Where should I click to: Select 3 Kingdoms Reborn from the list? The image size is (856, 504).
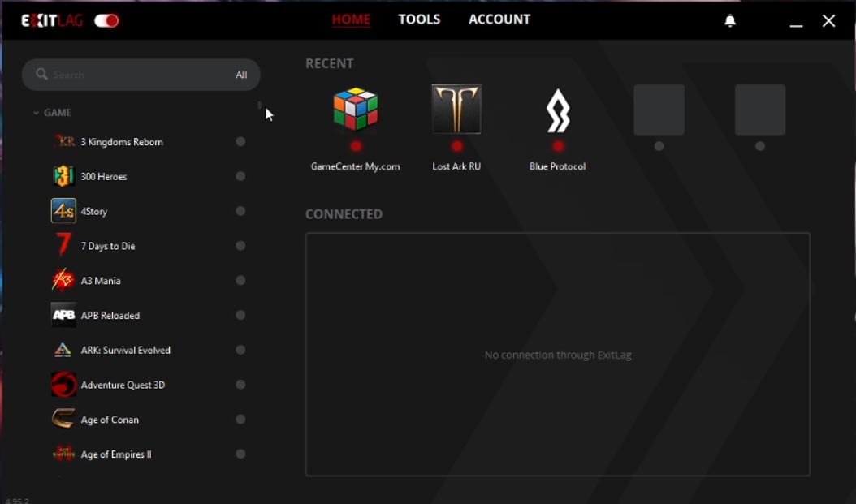pyautogui.click(x=122, y=142)
